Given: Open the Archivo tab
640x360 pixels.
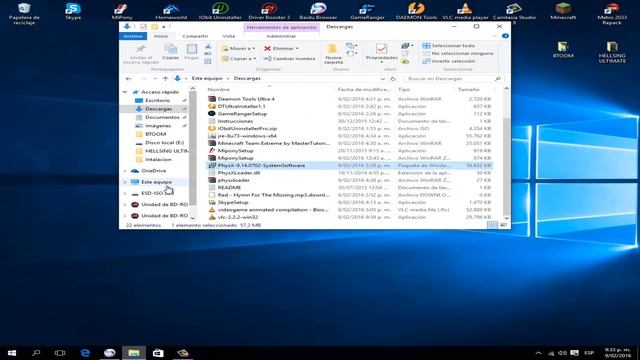Looking at the screenshot, I should (133, 36).
